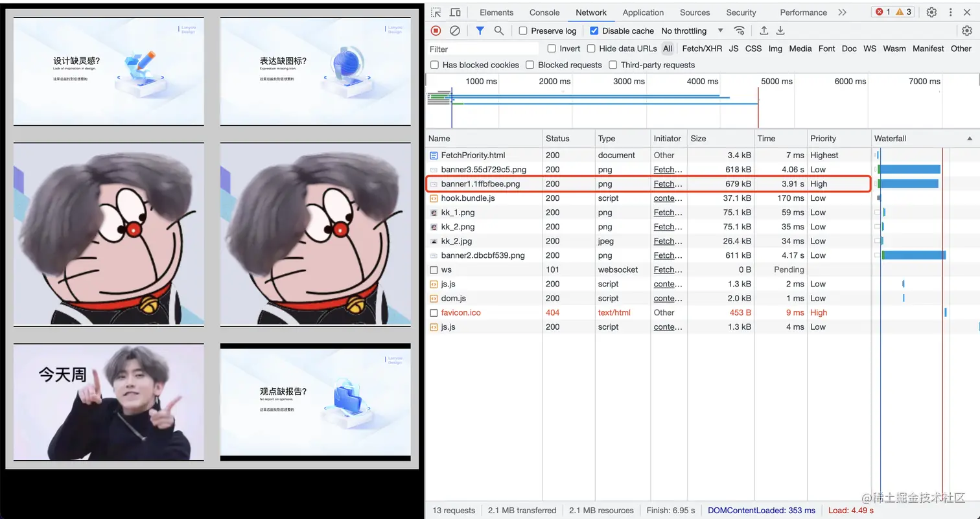Image resolution: width=980 pixels, height=519 pixels.
Task: Open the initiator link for dom.js
Action: (668, 298)
